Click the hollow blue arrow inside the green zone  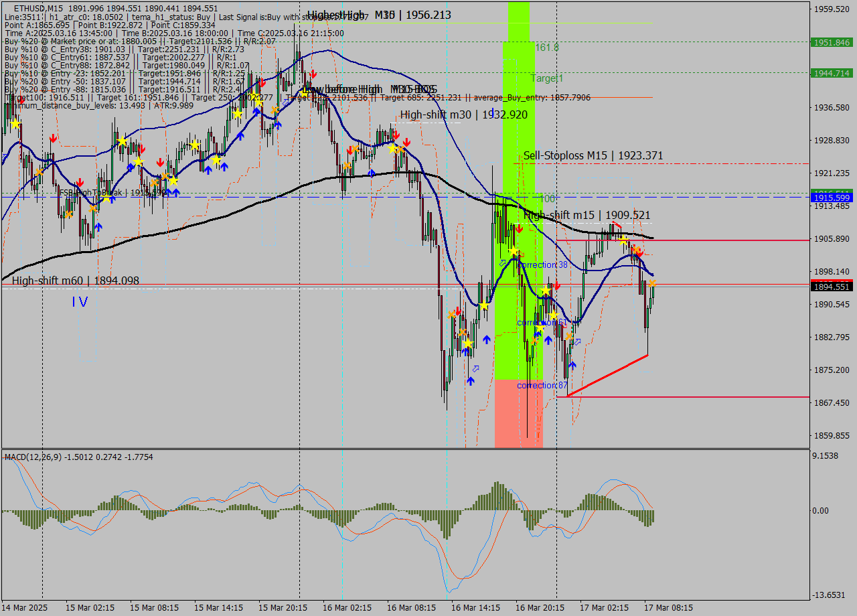pyautogui.click(x=501, y=263)
